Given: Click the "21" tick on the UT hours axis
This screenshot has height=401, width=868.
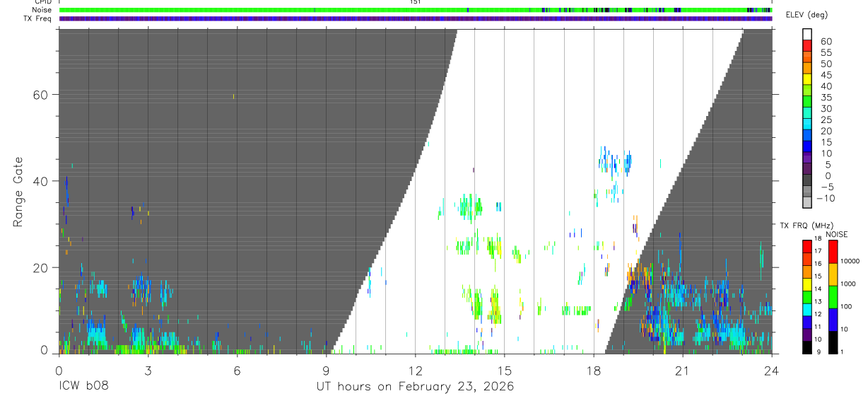Looking at the screenshot, I should click(683, 371).
